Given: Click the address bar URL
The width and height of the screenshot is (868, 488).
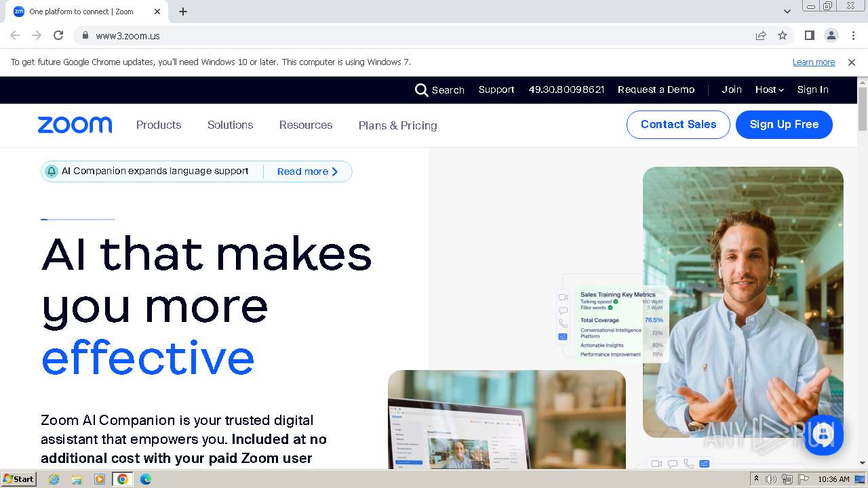Looking at the screenshot, I should coord(127,36).
